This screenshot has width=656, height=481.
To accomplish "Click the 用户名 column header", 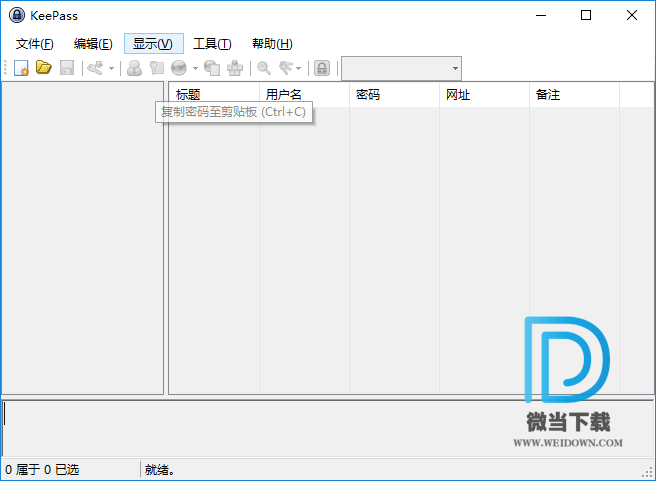I will pyautogui.click(x=303, y=95).
